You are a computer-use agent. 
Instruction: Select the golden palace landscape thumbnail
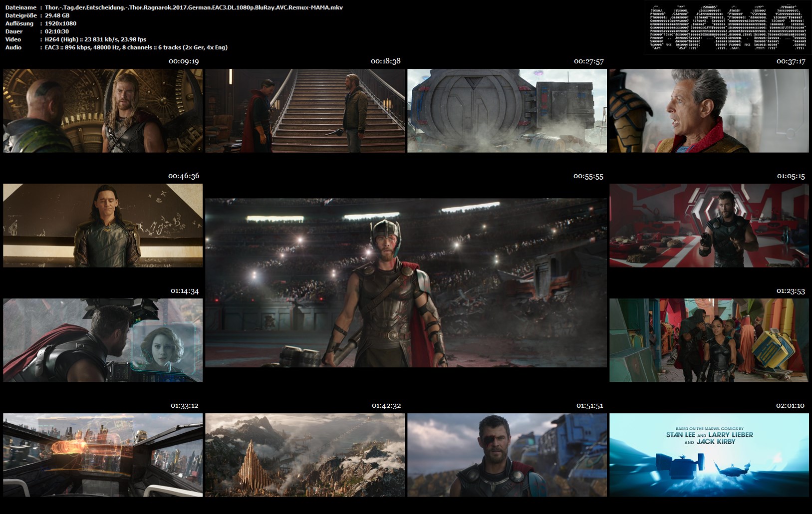(x=305, y=455)
